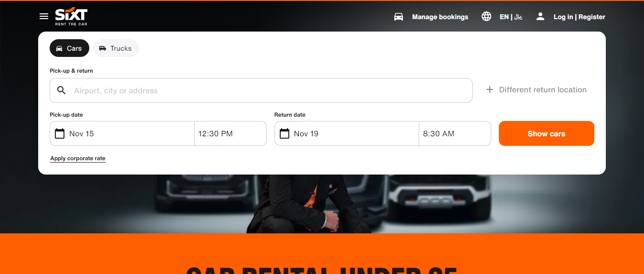Image resolution: width=644 pixels, height=274 pixels.
Task: Click the car icon beside Manage bookings
Action: [x=399, y=17]
